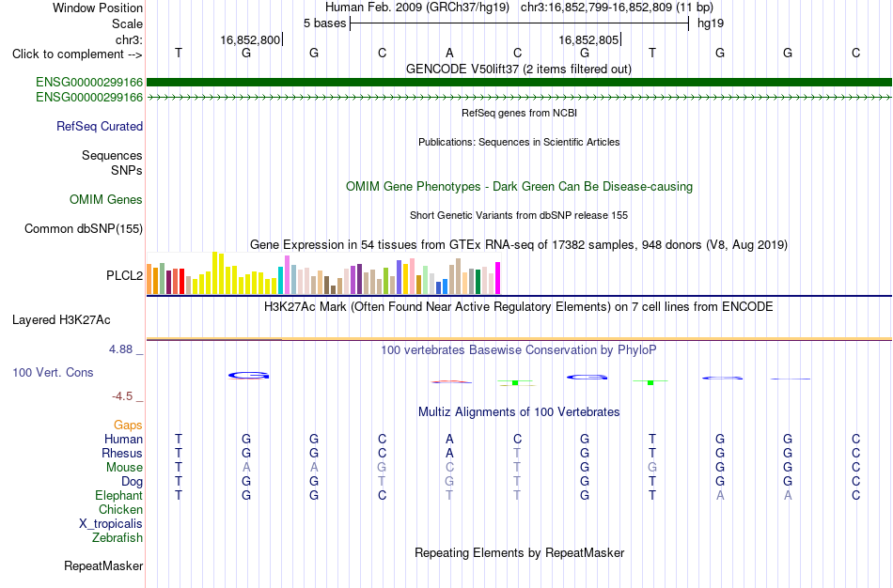Open the Common dbSNP(155) track label
The image size is (893, 588).
coord(84,229)
